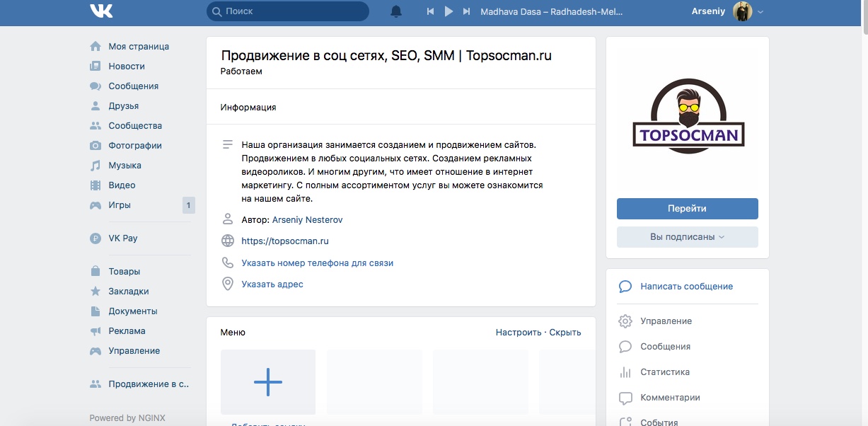Click the plus tile to add link
868x426 pixels.
[268, 382]
